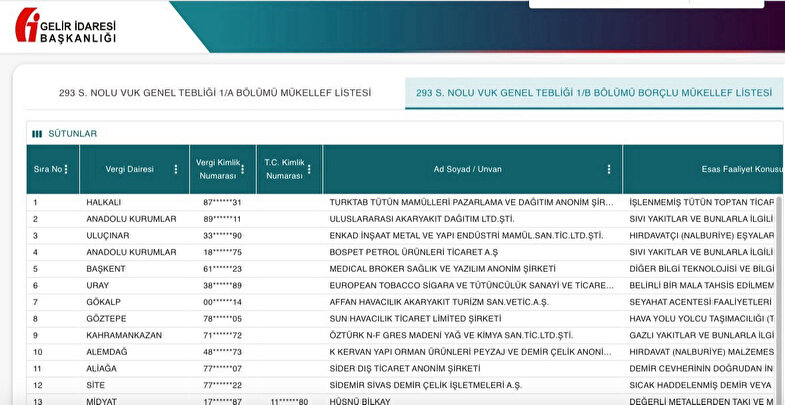Click SEYAHAT ACENTESİ FAALİYETLERİ activity cell
The image size is (785, 405).
(700, 302)
